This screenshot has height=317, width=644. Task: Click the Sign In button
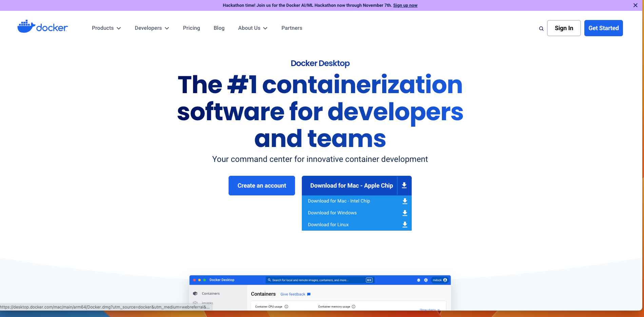click(x=564, y=28)
